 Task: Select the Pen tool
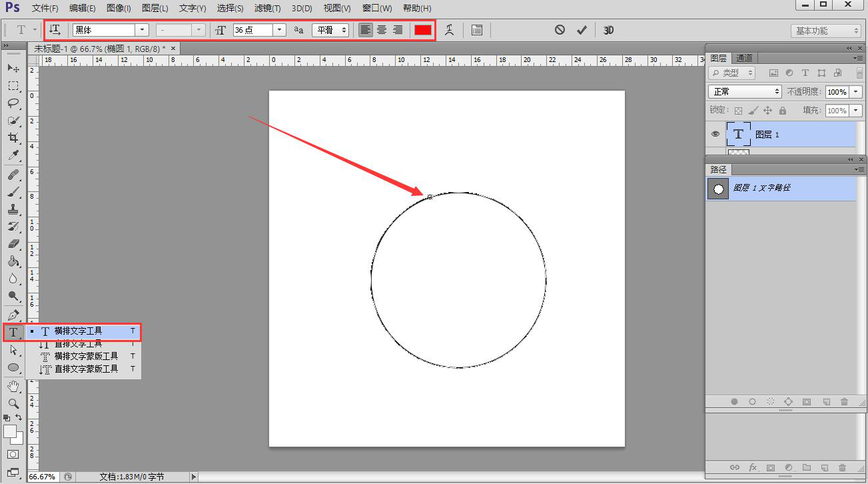13,315
